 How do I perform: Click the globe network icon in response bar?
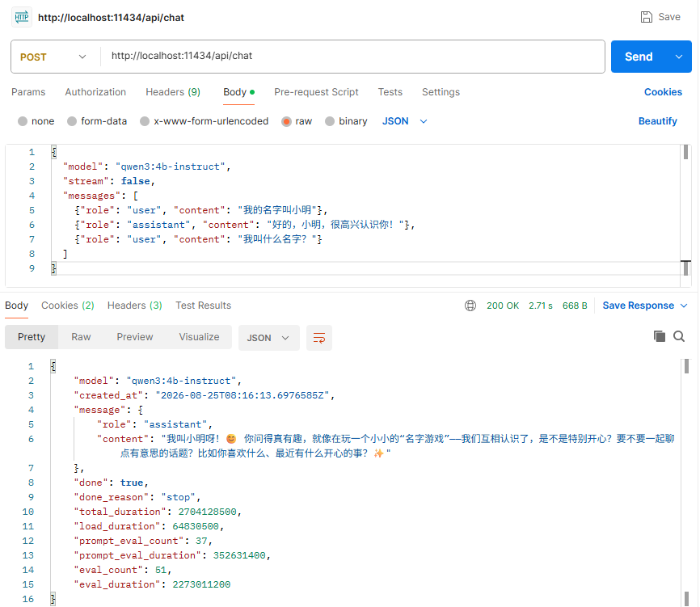[470, 306]
